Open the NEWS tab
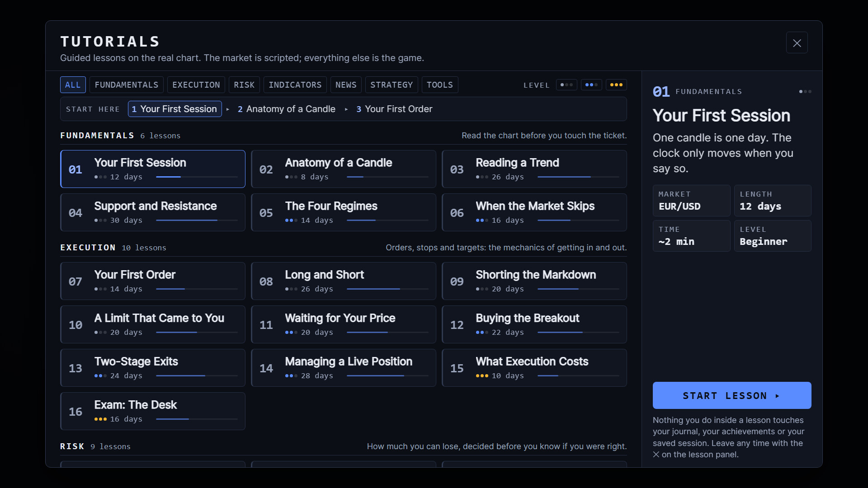The height and width of the screenshot is (488, 868). (346, 85)
